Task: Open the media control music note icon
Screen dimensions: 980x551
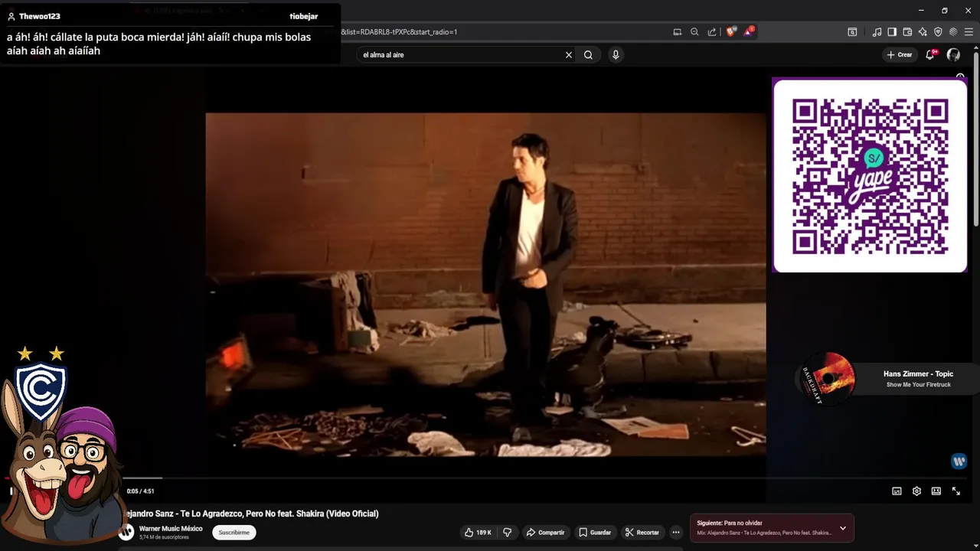Action: (x=877, y=32)
